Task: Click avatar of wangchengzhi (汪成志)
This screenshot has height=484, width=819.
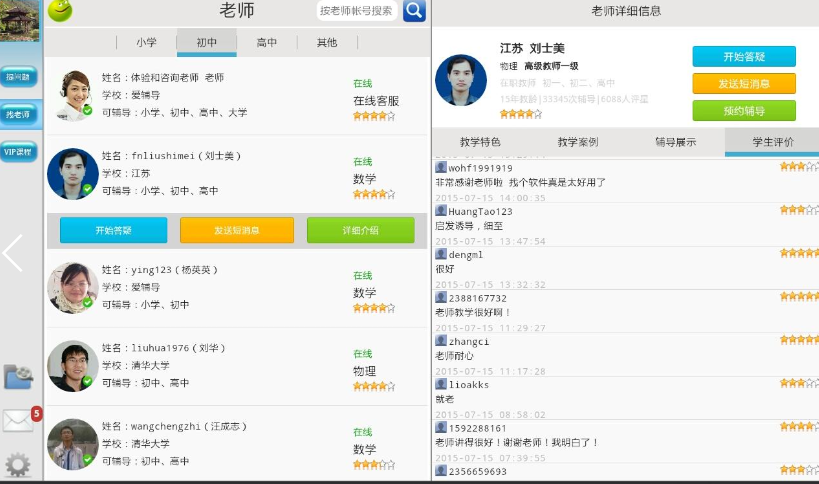Action: point(73,444)
